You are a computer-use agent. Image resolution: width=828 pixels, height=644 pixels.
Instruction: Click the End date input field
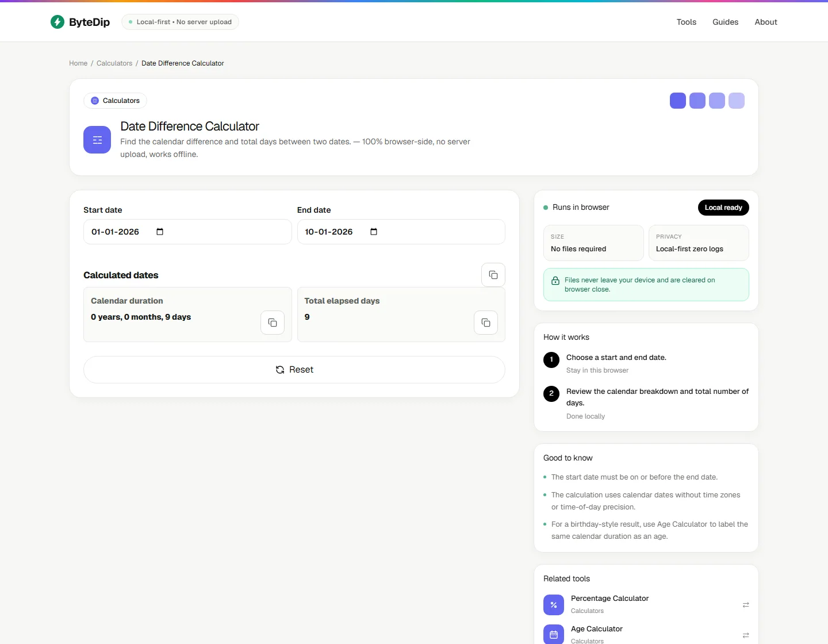(401, 232)
